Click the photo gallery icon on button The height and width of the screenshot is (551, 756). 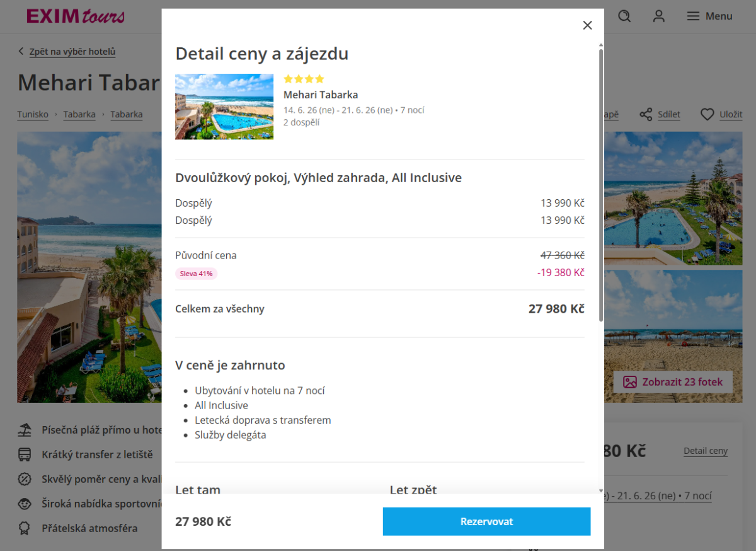pos(629,382)
